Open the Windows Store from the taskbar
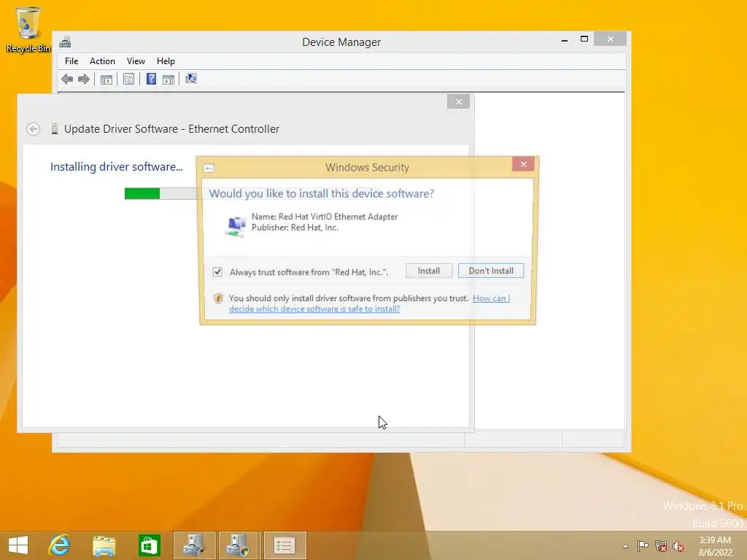 pos(149,545)
